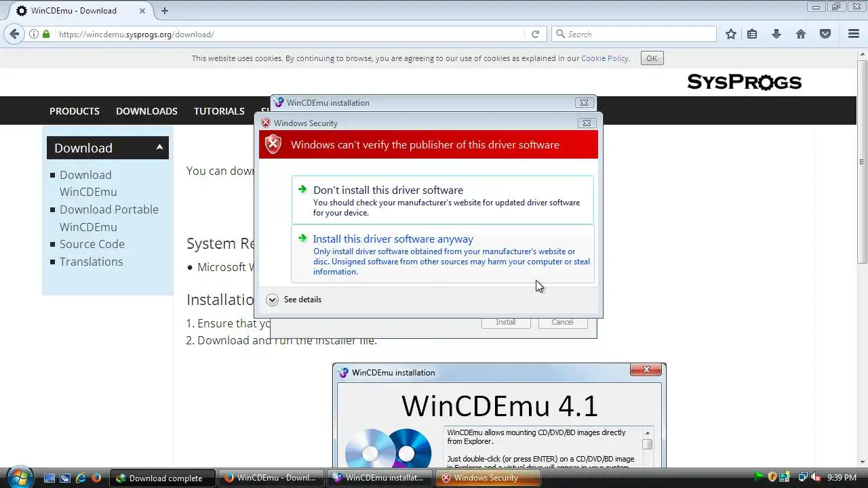Select WinCDEmu installation taskbar item
The width and height of the screenshot is (868, 488).
click(380, 478)
